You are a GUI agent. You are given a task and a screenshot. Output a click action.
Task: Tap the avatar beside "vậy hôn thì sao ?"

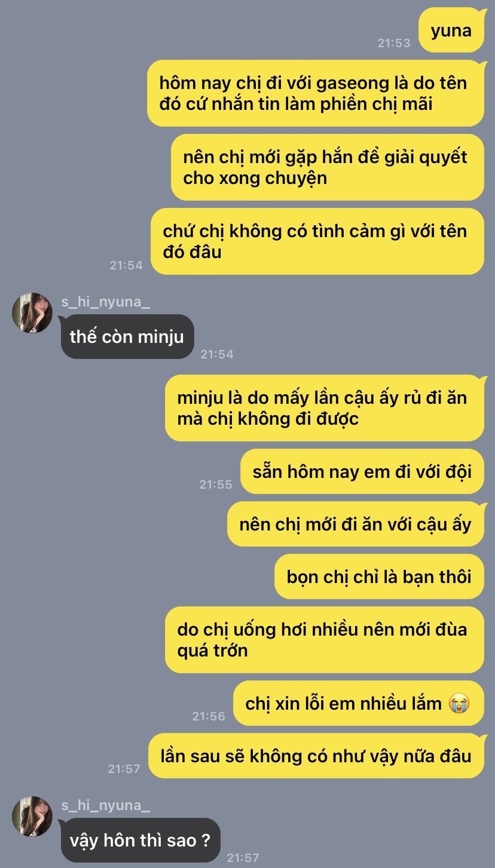click(32, 816)
